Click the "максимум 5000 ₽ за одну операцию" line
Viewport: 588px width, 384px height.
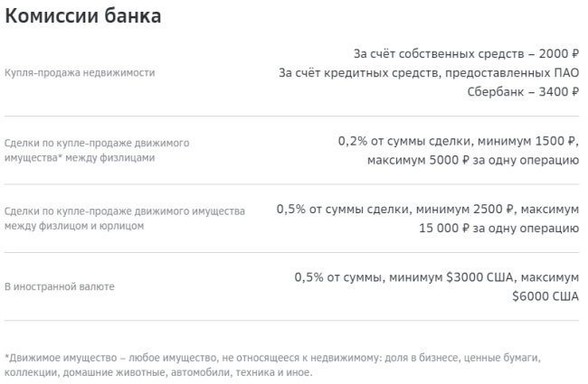[x=472, y=161]
